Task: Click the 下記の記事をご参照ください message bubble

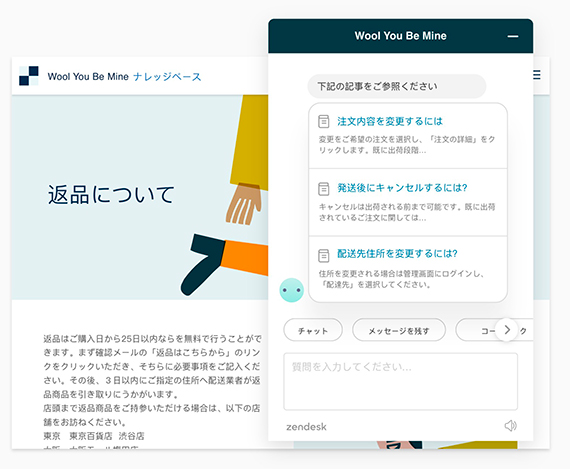Action: (397, 86)
